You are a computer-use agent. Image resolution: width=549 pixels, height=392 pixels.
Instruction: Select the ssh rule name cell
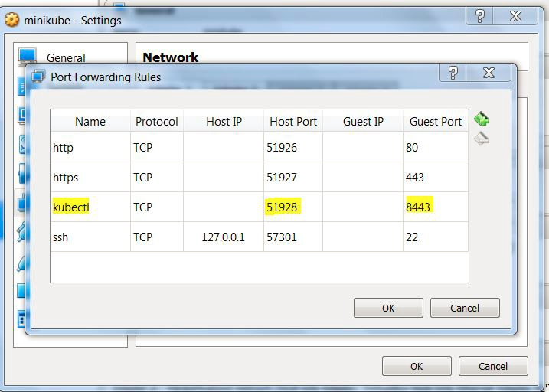(90, 237)
